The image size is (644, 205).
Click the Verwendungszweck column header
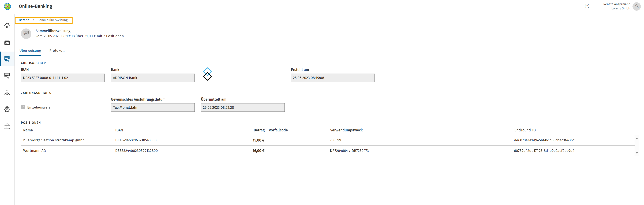coord(346,130)
